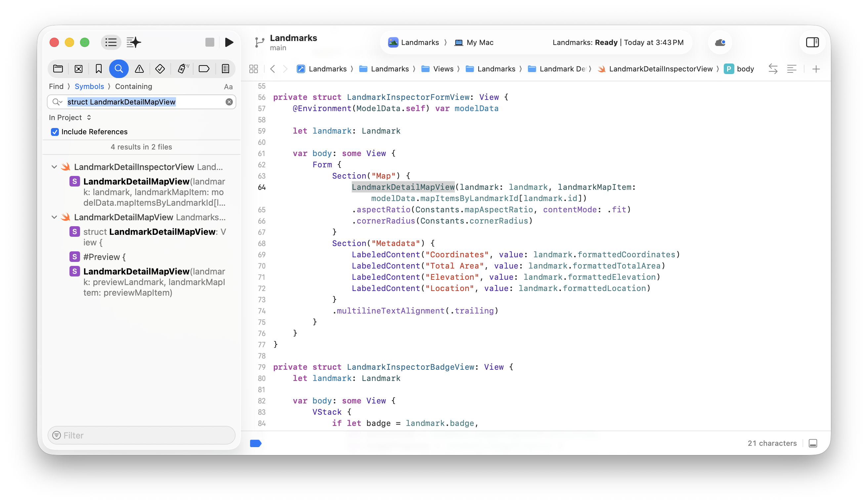Screen dimensions: 868x504
Task: Select the Find navigator magnifier icon
Action: 118,69
